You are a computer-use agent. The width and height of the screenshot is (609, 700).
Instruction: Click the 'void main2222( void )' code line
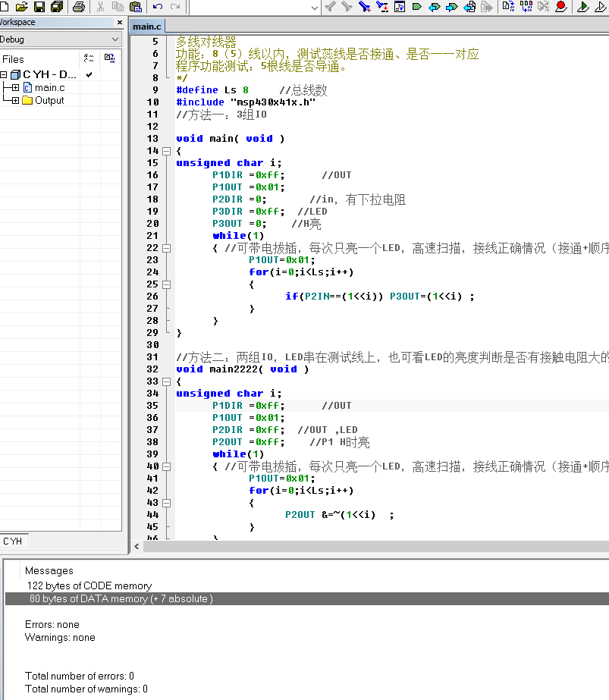pyautogui.click(x=242, y=369)
